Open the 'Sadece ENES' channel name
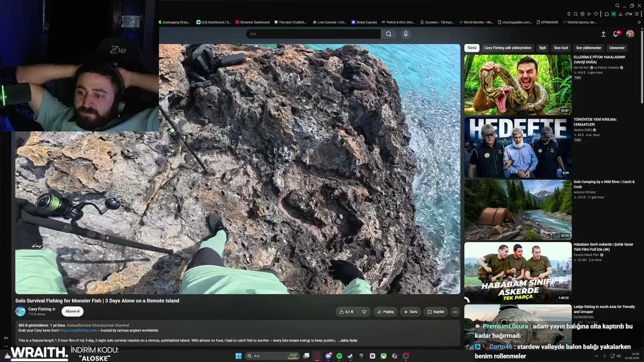The image size is (644, 362). click(x=583, y=130)
